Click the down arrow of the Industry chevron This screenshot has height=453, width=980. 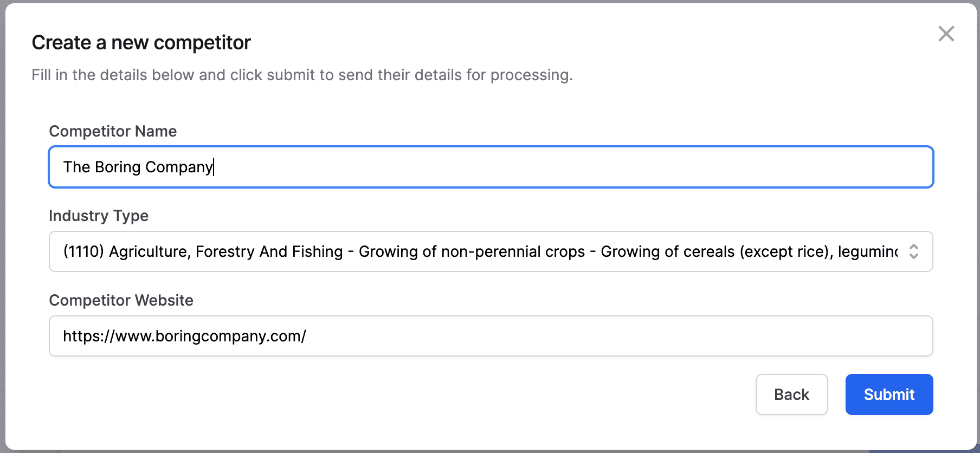(x=913, y=256)
